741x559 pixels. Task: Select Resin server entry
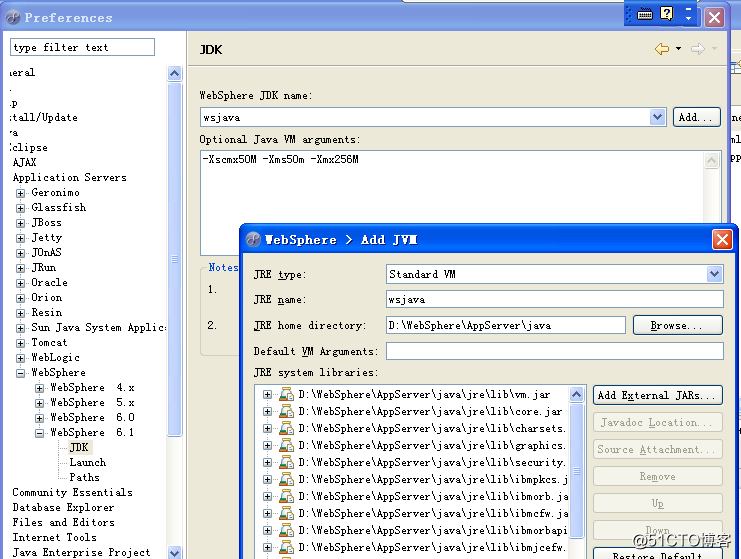(47, 313)
